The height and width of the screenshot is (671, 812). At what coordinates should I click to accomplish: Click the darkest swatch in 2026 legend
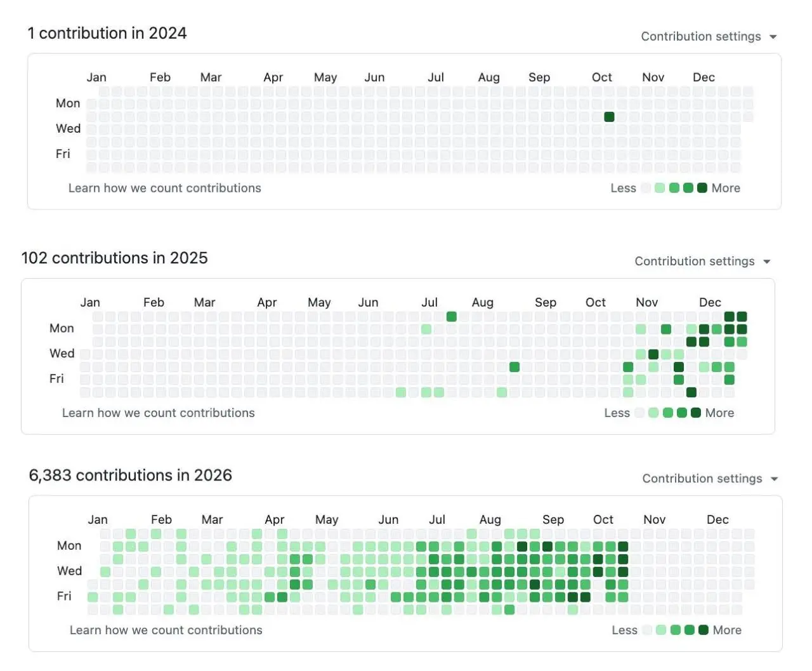pos(703,630)
